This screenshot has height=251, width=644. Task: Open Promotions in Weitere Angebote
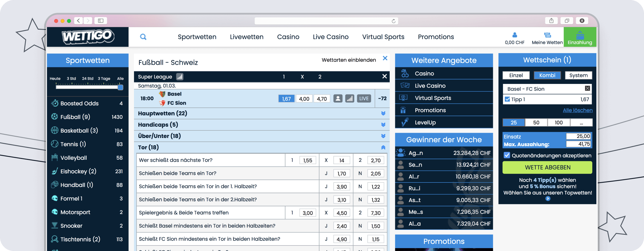(x=444, y=110)
